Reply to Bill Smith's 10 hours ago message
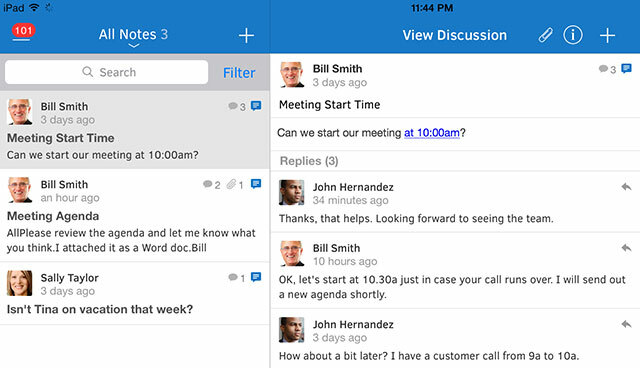 pyautogui.click(x=626, y=248)
